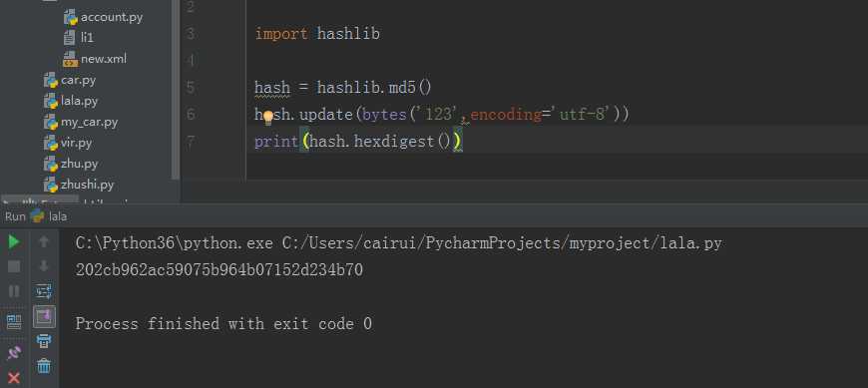Click the Stop process square icon

(x=14, y=266)
